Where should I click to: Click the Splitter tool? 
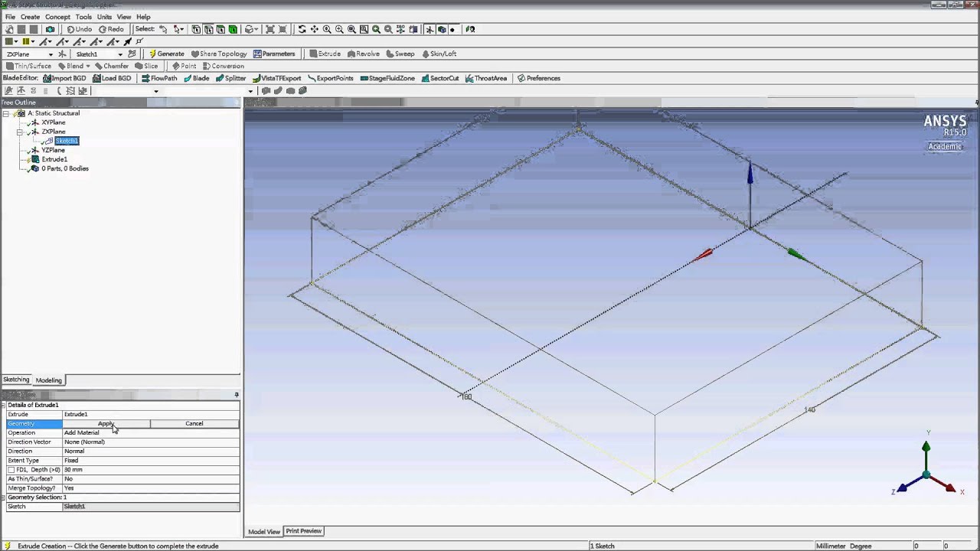[x=230, y=78]
